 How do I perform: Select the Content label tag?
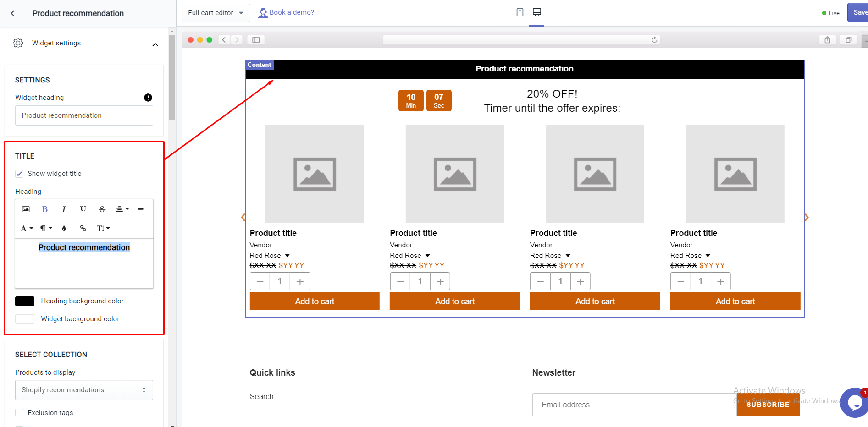click(260, 65)
